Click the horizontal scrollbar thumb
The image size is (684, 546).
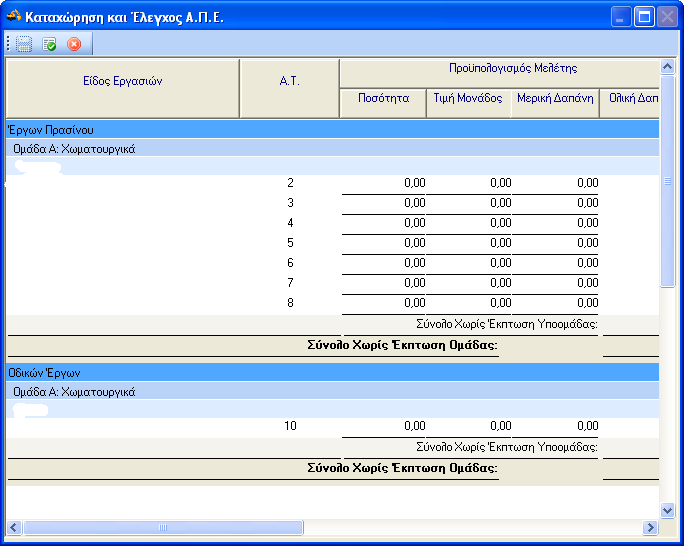[163, 527]
